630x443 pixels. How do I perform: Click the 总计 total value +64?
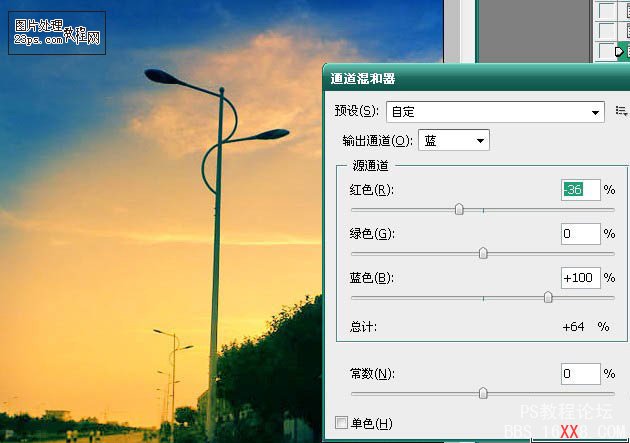(x=573, y=327)
